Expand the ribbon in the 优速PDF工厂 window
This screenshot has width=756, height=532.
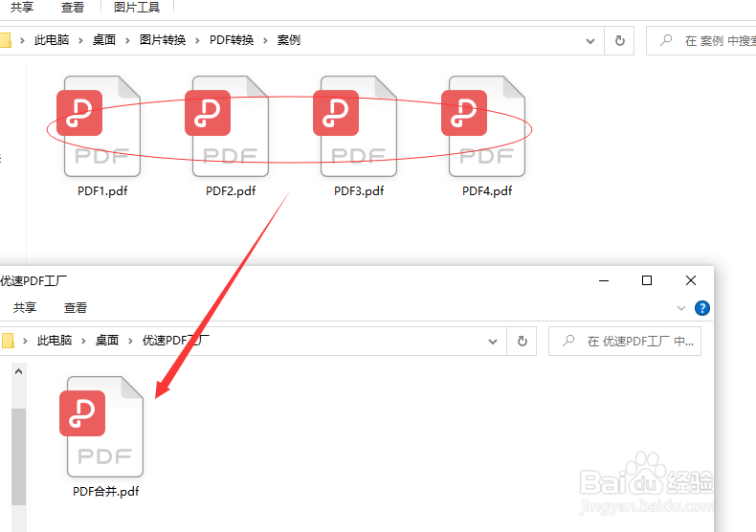point(681,308)
